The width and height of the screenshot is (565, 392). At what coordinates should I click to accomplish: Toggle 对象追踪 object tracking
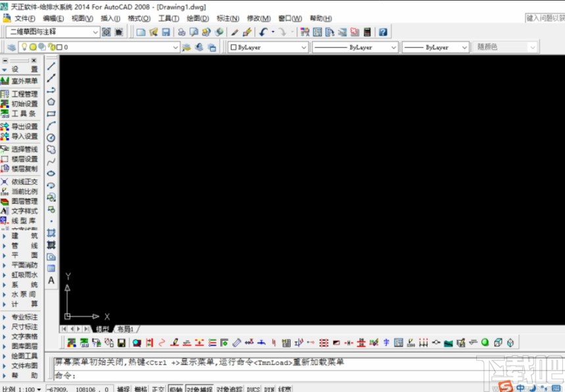(229, 389)
